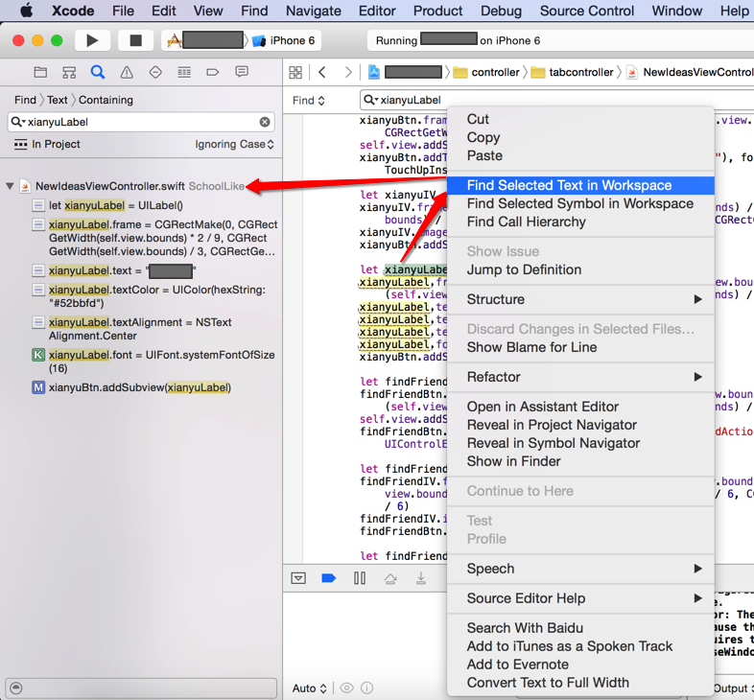Choose Copy from the context menu

coord(580,137)
